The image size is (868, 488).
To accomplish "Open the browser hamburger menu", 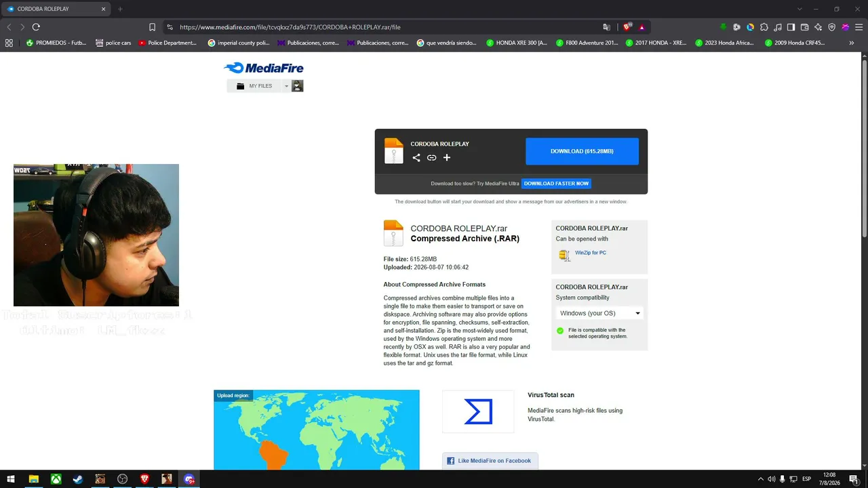I will click(859, 27).
